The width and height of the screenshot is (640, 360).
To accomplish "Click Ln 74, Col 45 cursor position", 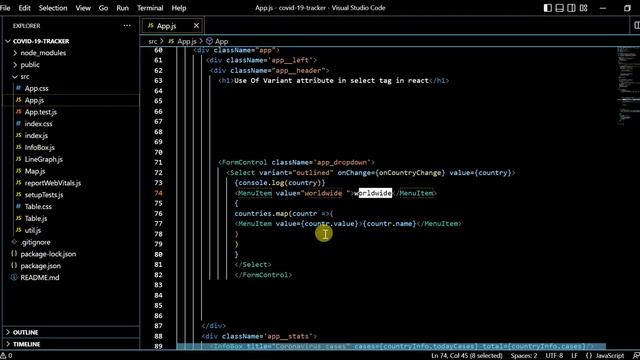I will [x=467, y=356].
